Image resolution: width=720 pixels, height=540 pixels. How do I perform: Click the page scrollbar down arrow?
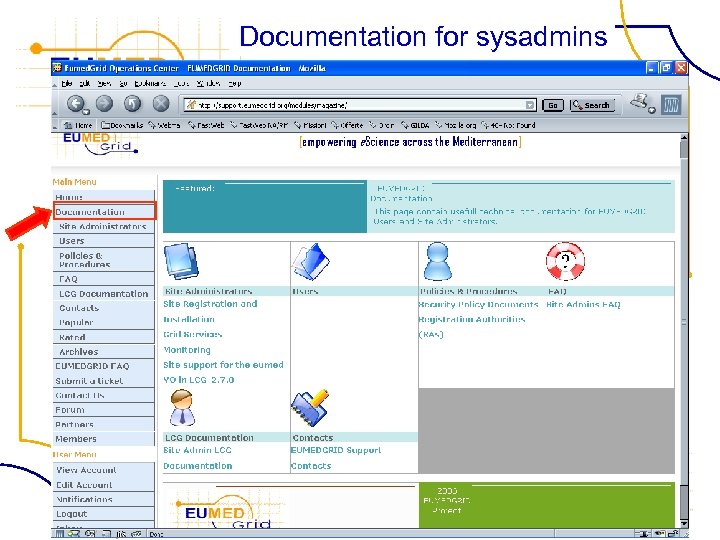684,523
